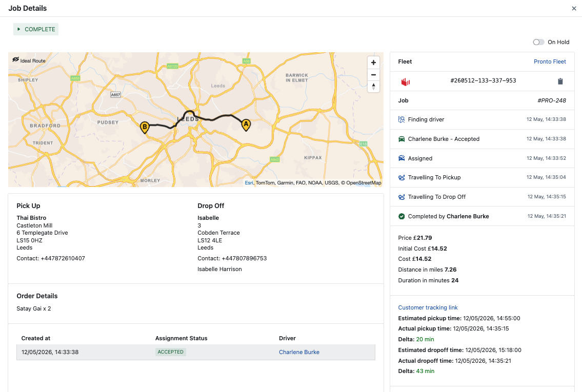Toggle the On Hold switch
Image resolution: width=582 pixels, height=392 pixels.
[x=538, y=43]
